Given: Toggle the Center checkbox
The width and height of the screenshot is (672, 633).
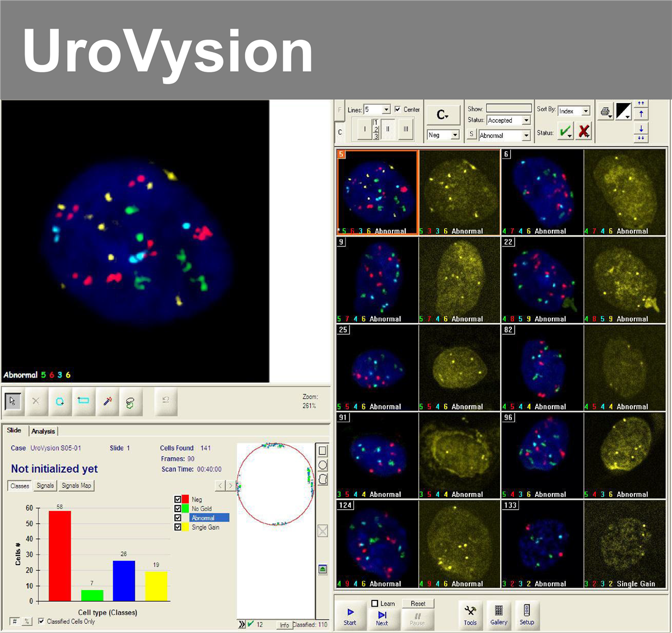Looking at the screenshot, I should [398, 109].
